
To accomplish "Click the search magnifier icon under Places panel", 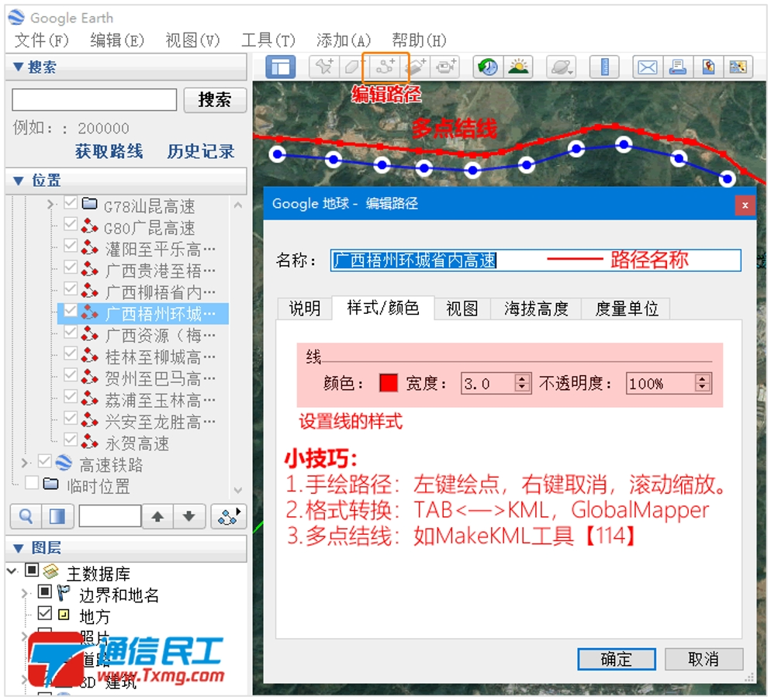I will coord(26,516).
